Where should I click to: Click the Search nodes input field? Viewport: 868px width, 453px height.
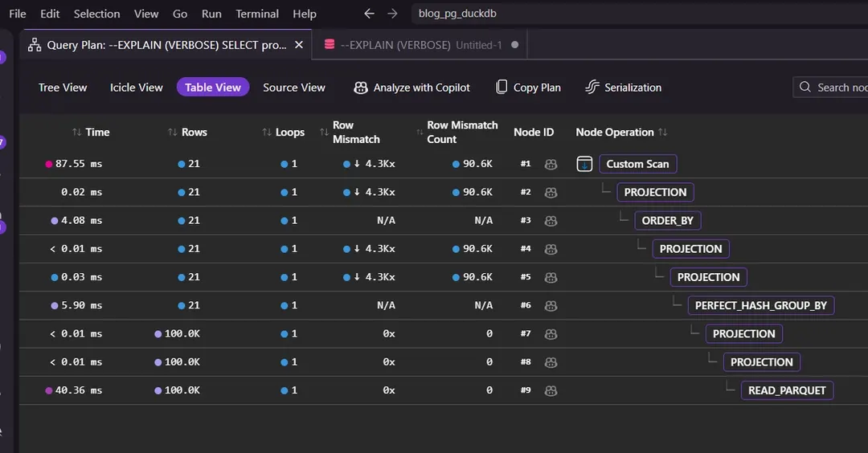point(832,88)
